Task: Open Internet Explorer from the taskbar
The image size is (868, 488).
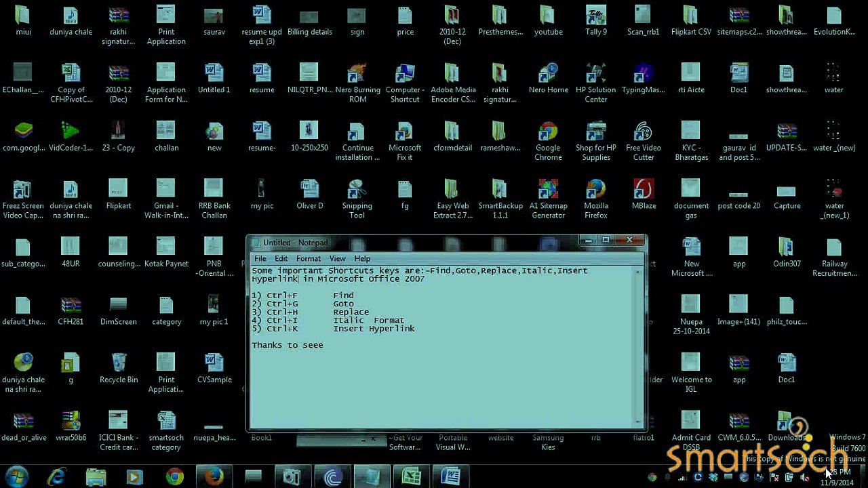Action: tap(57, 476)
